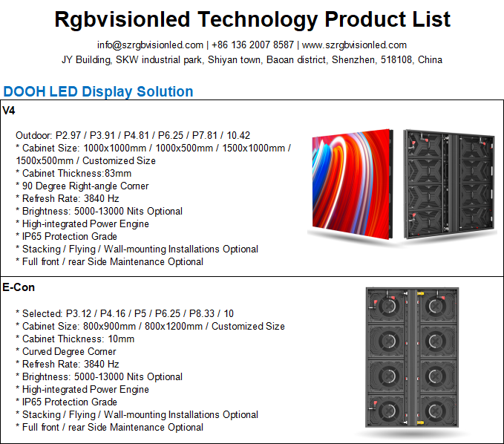
Task: Click the info@szrgbvisionled.com email address
Action: [x=150, y=45]
